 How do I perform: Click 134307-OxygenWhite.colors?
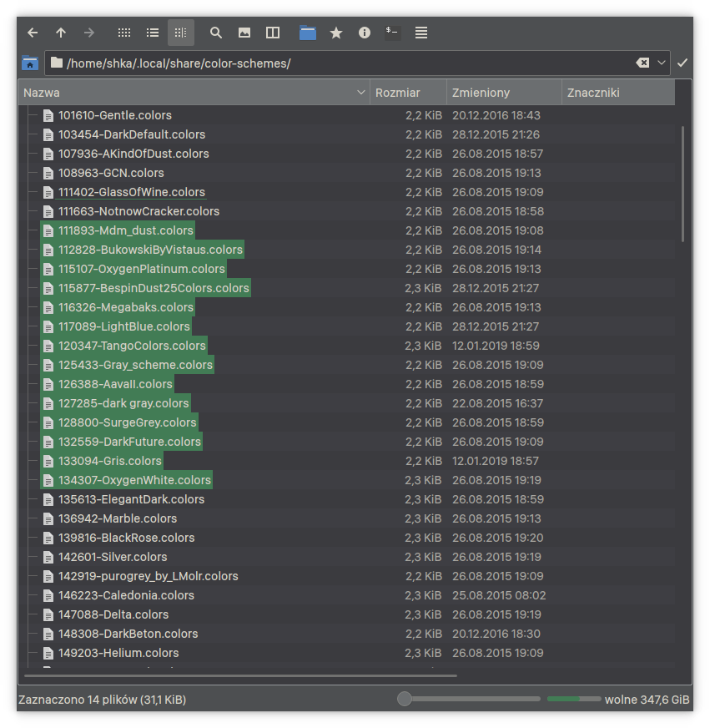(x=134, y=480)
